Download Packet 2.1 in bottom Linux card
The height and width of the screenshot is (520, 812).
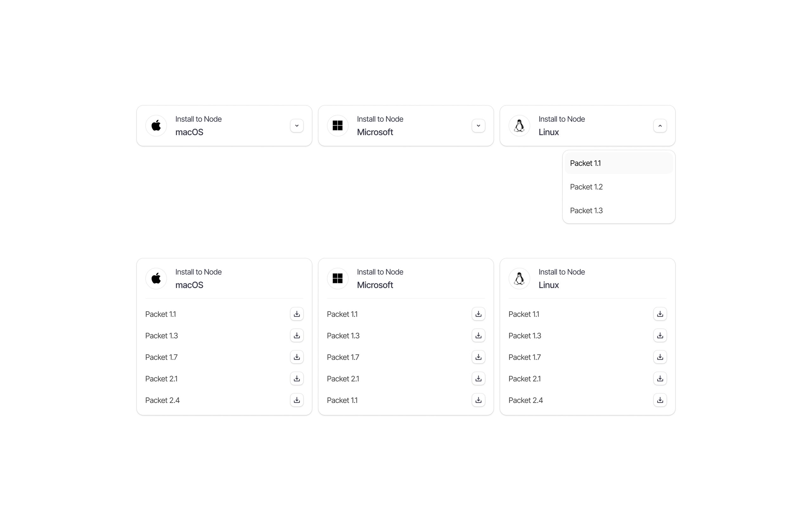tap(660, 378)
